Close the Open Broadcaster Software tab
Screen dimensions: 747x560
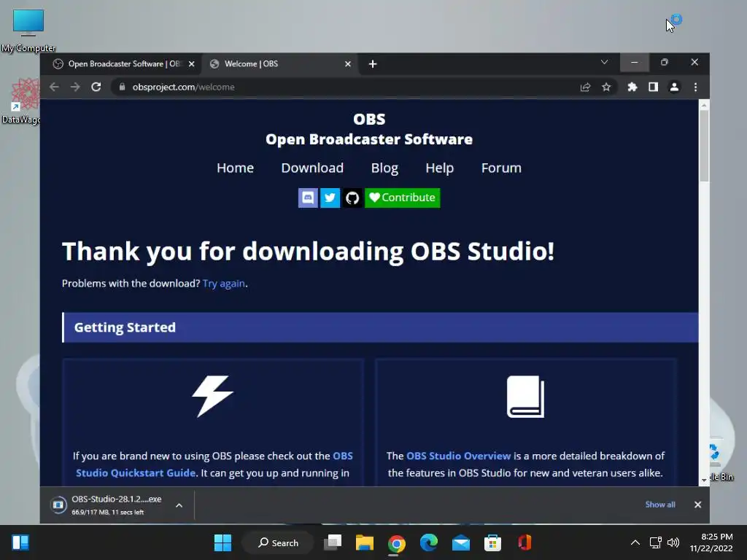pos(192,64)
